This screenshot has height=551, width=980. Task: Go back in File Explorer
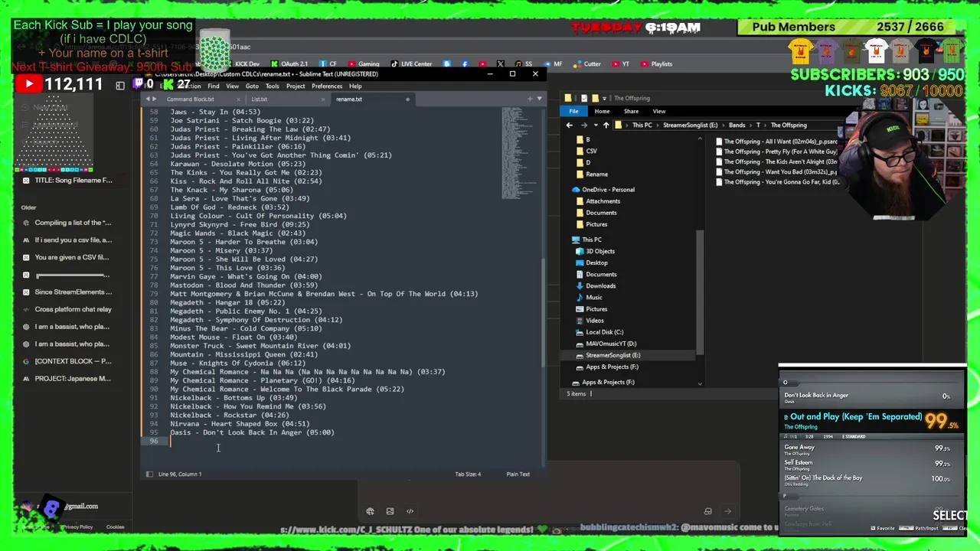[x=569, y=125]
